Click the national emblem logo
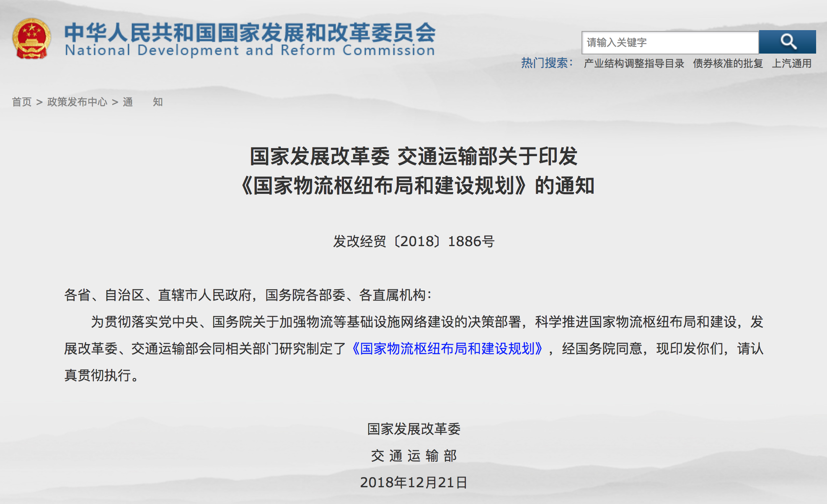Image resolution: width=827 pixels, height=504 pixels. (x=31, y=39)
